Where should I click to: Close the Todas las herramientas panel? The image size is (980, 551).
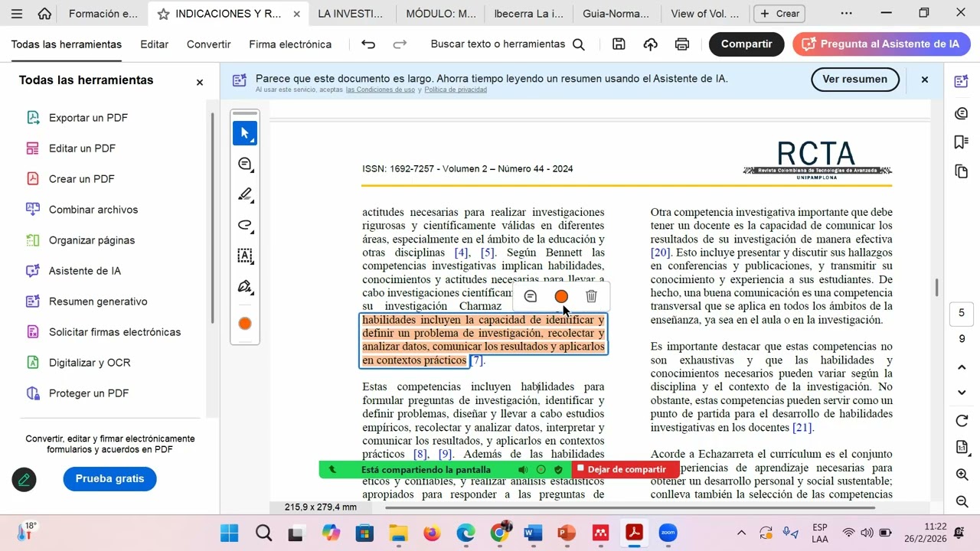click(x=200, y=82)
